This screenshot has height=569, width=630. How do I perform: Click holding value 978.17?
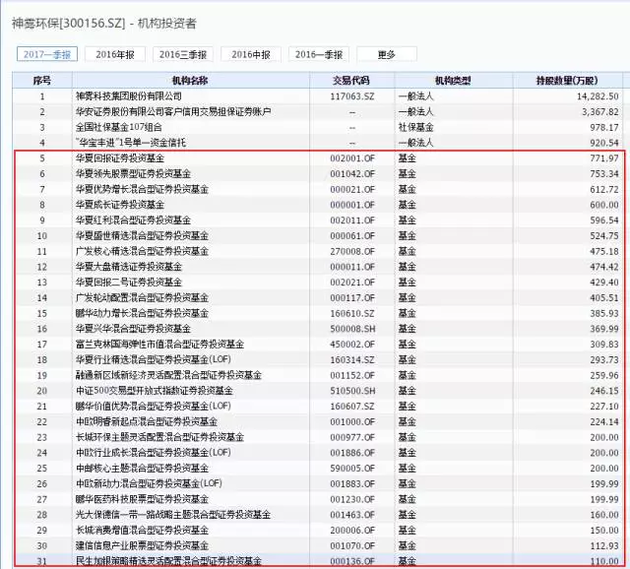[x=604, y=127]
